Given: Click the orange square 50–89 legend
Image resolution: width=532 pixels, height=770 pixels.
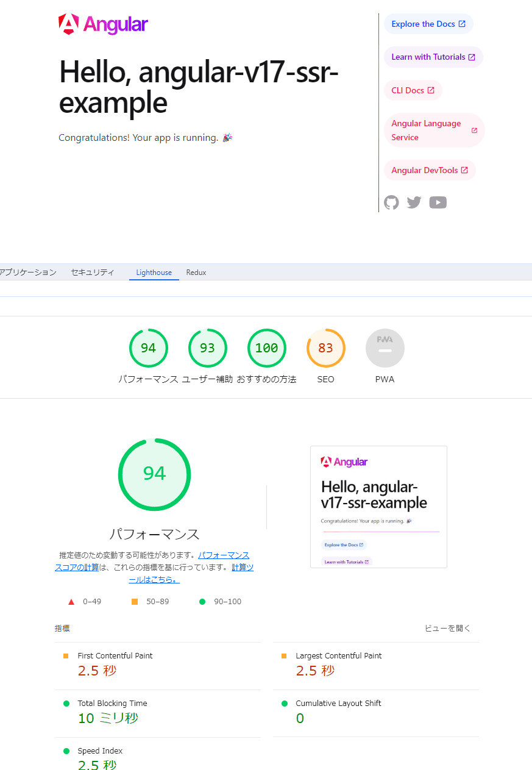Looking at the screenshot, I should point(151,602).
